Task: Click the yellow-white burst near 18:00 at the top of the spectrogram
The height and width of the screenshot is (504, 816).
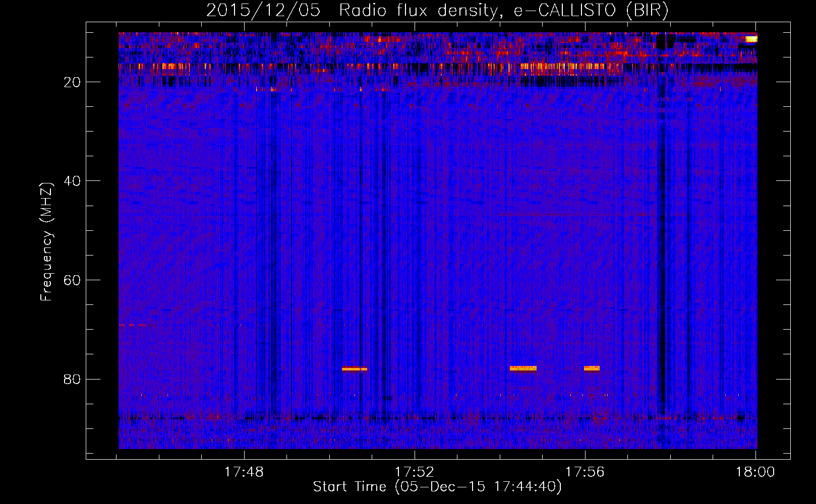Action: (x=751, y=39)
